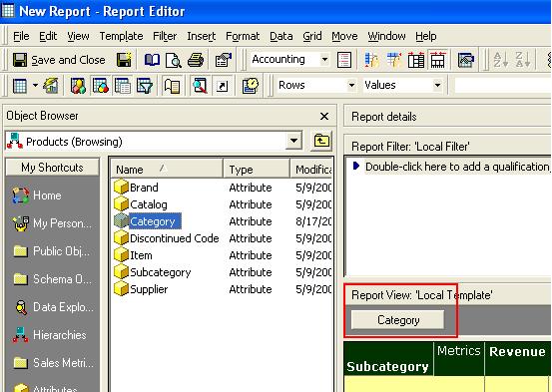Click the sort descending Z-A icon
The image size is (552, 392).
[x=522, y=60]
